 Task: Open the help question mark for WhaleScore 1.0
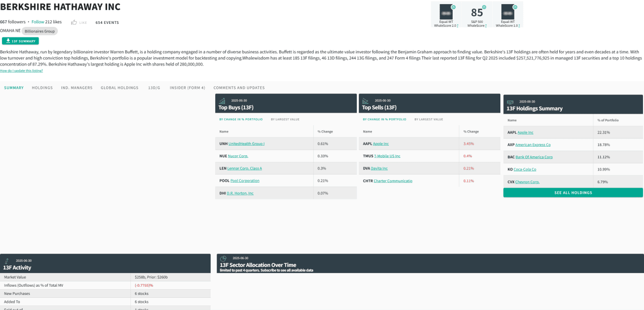(x=519, y=25)
